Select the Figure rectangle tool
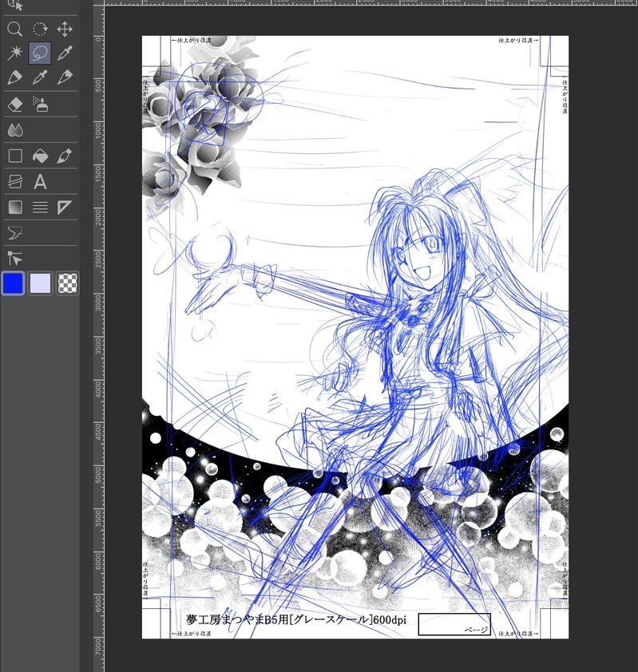Image resolution: width=638 pixels, height=672 pixels. [x=14, y=156]
